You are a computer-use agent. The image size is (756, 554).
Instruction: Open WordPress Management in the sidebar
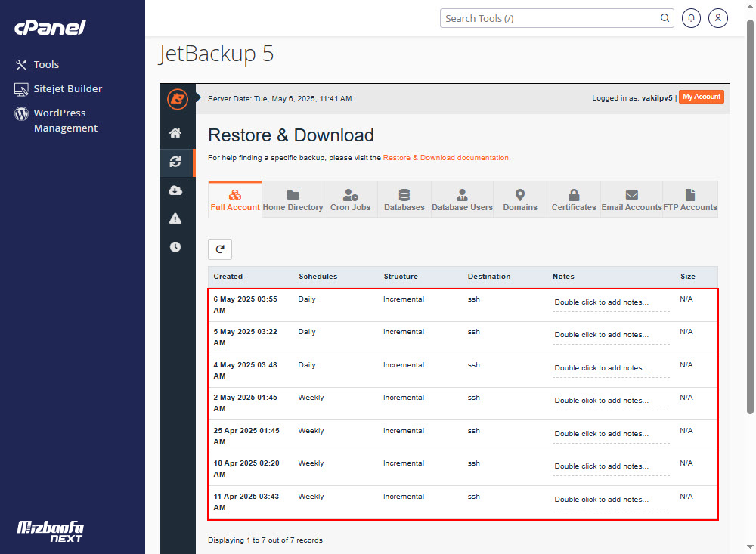click(x=56, y=120)
